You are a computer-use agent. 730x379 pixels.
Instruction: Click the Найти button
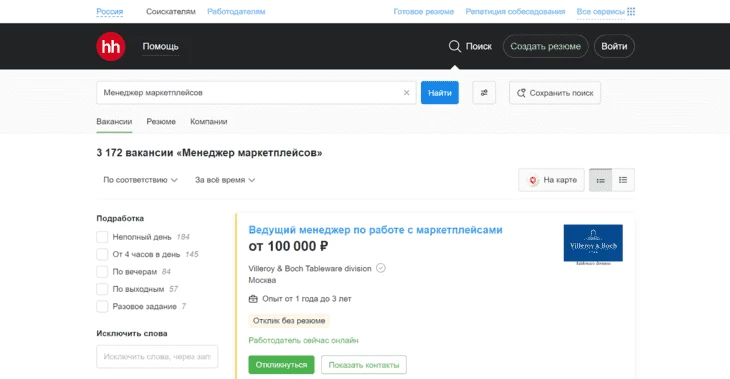tap(439, 93)
